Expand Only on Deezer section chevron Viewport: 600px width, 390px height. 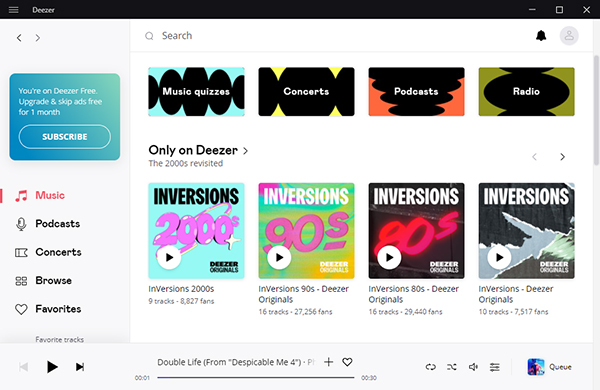[245, 151]
